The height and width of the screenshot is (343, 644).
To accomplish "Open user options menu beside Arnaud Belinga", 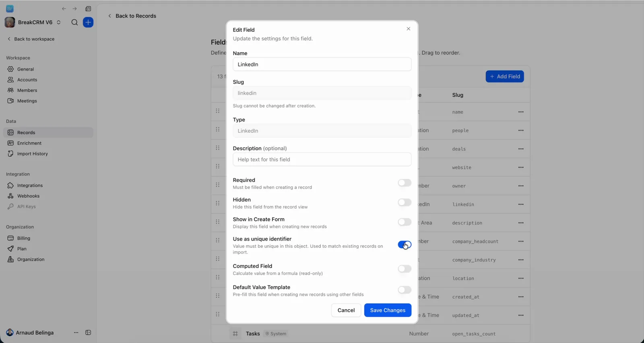I will click(x=76, y=333).
